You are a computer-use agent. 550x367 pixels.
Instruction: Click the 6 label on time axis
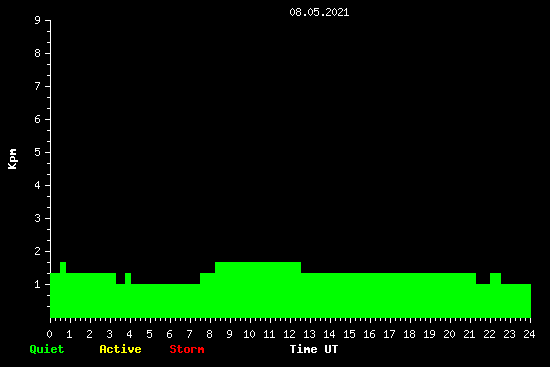pos(169,334)
